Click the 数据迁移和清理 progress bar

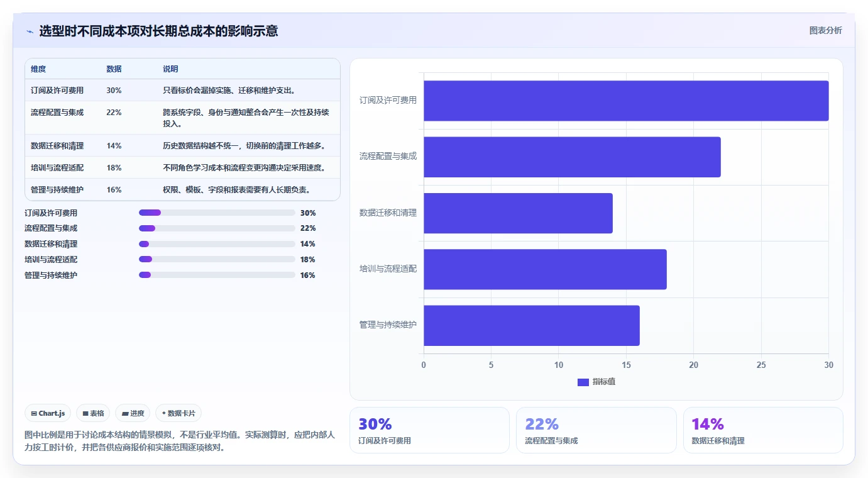217,244
